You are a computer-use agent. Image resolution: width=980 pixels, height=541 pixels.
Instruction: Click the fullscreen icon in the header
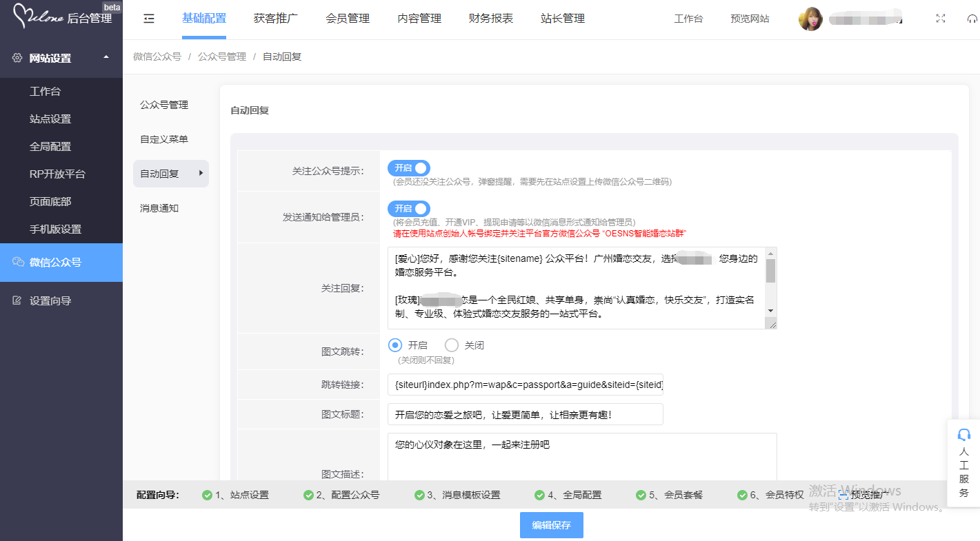941,19
